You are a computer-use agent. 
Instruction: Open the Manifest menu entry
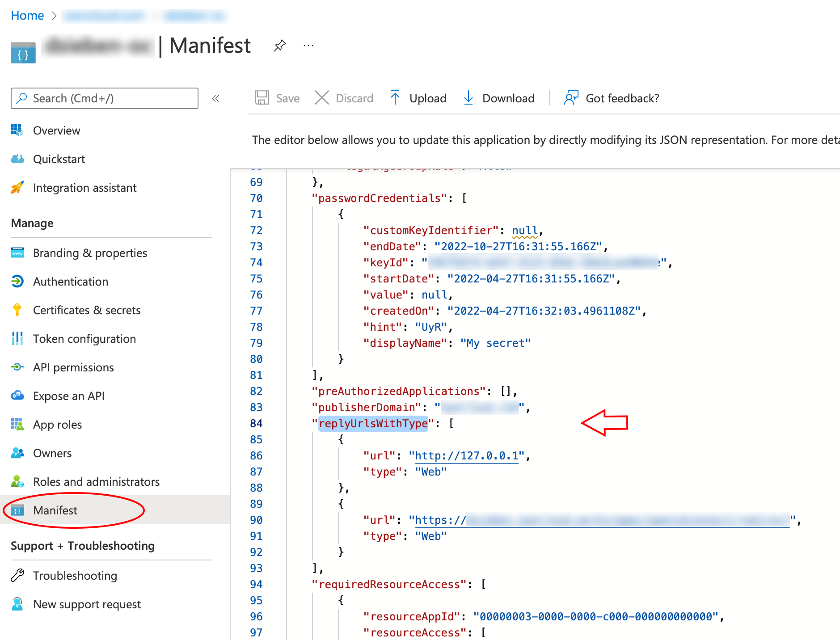pos(55,510)
